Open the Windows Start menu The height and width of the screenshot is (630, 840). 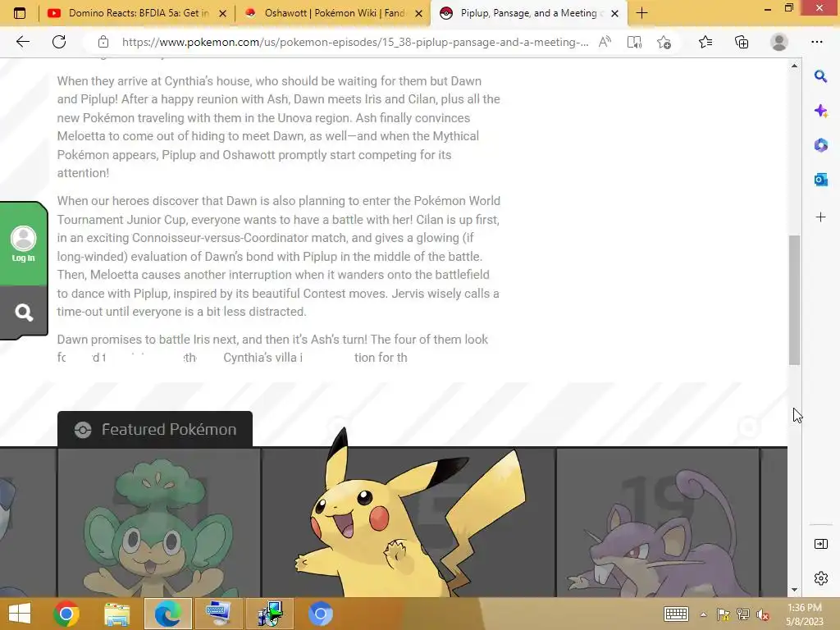tap(20, 614)
